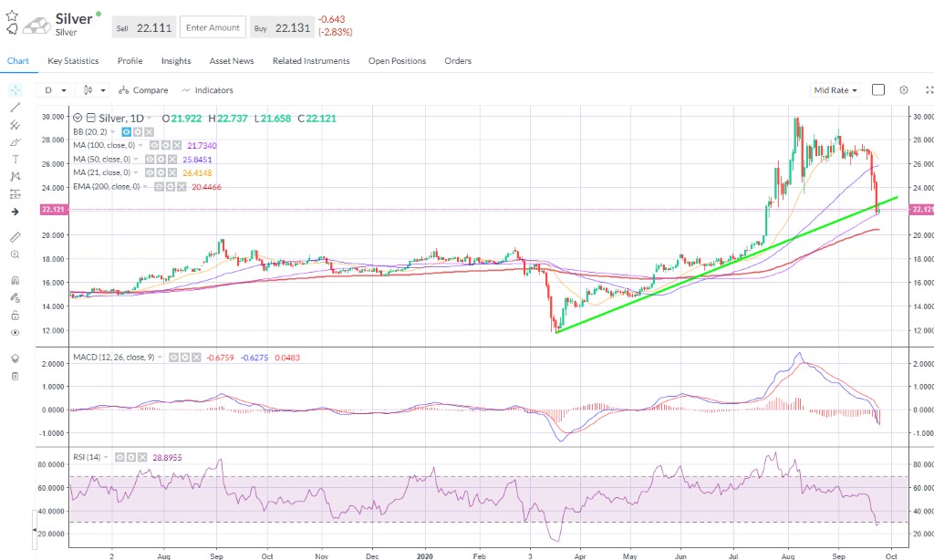Image resolution: width=934 pixels, height=560 pixels.
Task: Open the Key Statistics tab
Action: [73, 61]
